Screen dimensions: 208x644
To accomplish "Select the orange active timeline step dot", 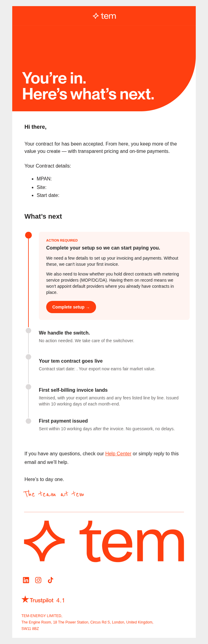I will coord(28,235).
